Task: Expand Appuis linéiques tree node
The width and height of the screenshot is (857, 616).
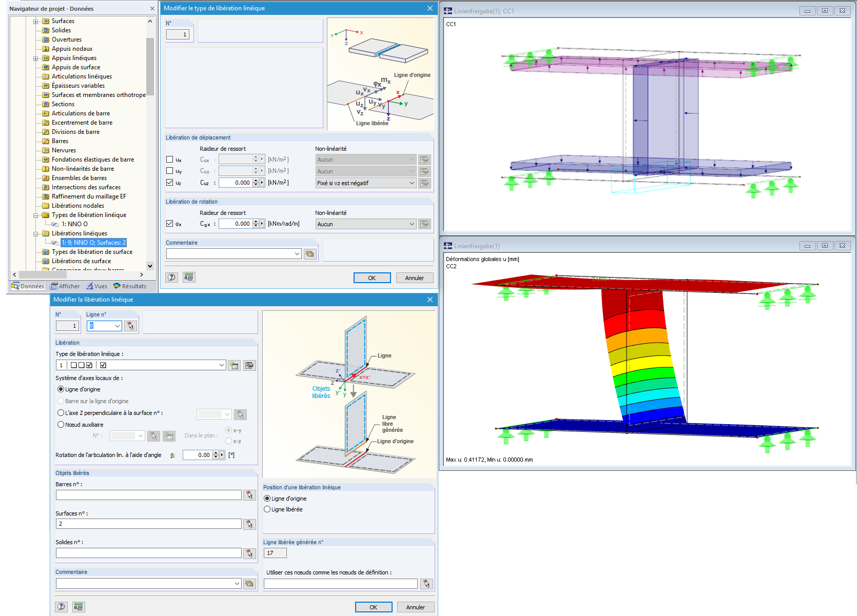Action: pos(36,58)
